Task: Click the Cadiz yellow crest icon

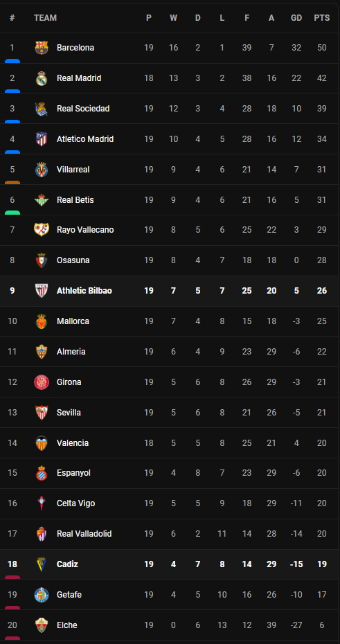Action: (x=42, y=564)
